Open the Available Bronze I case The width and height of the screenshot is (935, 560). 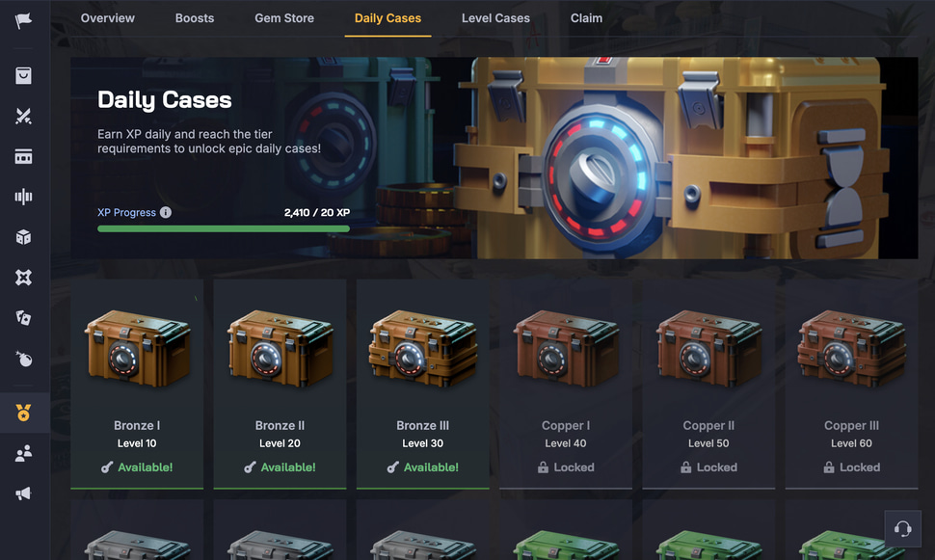click(137, 384)
